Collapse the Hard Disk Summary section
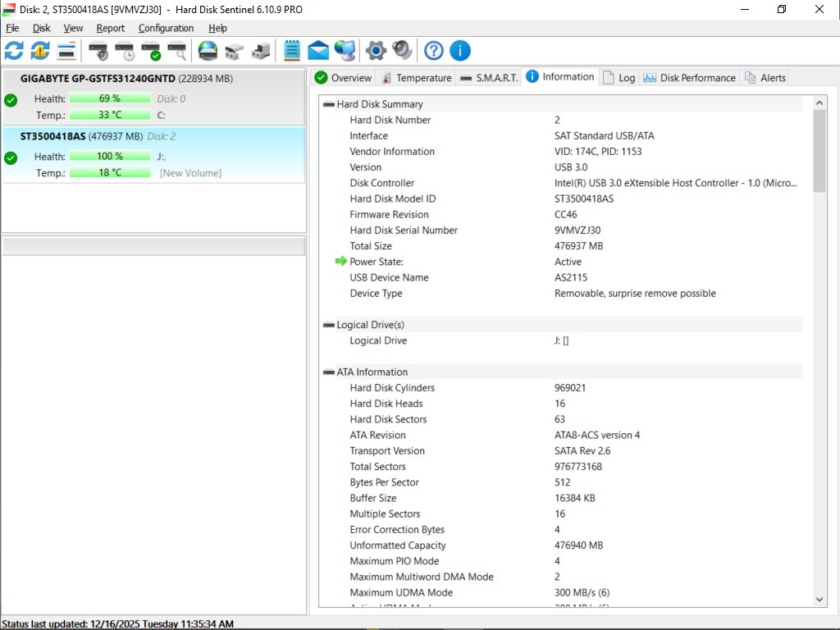The width and height of the screenshot is (840, 630). pyautogui.click(x=329, y=104)
